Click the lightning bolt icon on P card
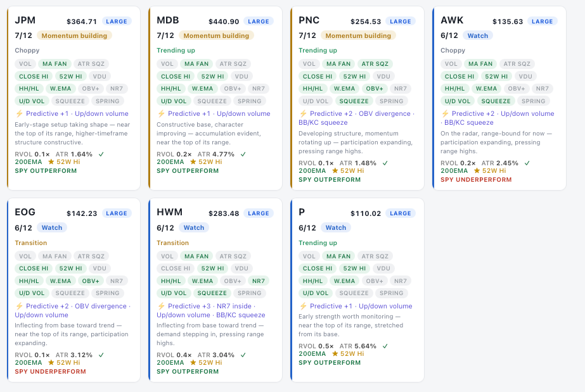Viewport: 585px width, 392px height. pyautogui.click(x=303, y=306)
